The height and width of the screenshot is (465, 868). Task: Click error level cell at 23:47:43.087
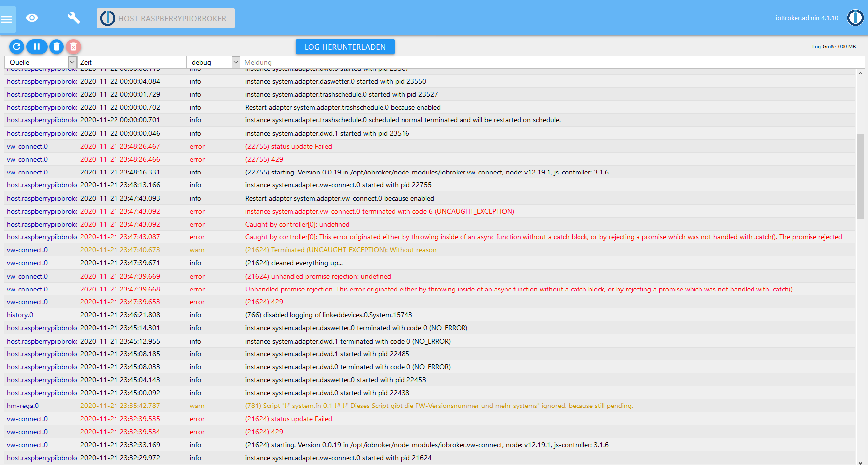197,237
